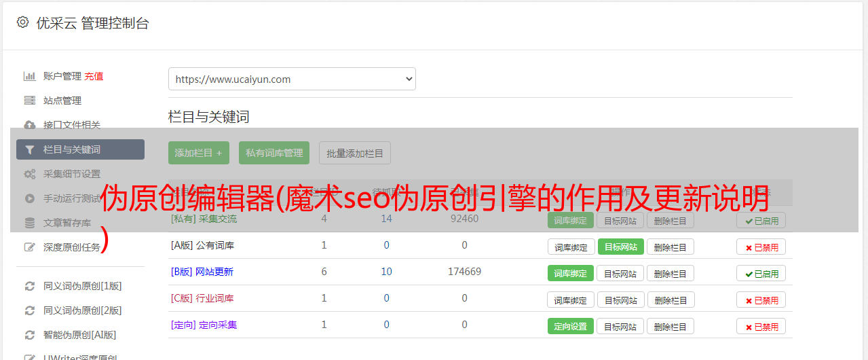868x360 pixels.
Task: Click 词库绑定 for 公有词库 row
Action: [571, 247]
